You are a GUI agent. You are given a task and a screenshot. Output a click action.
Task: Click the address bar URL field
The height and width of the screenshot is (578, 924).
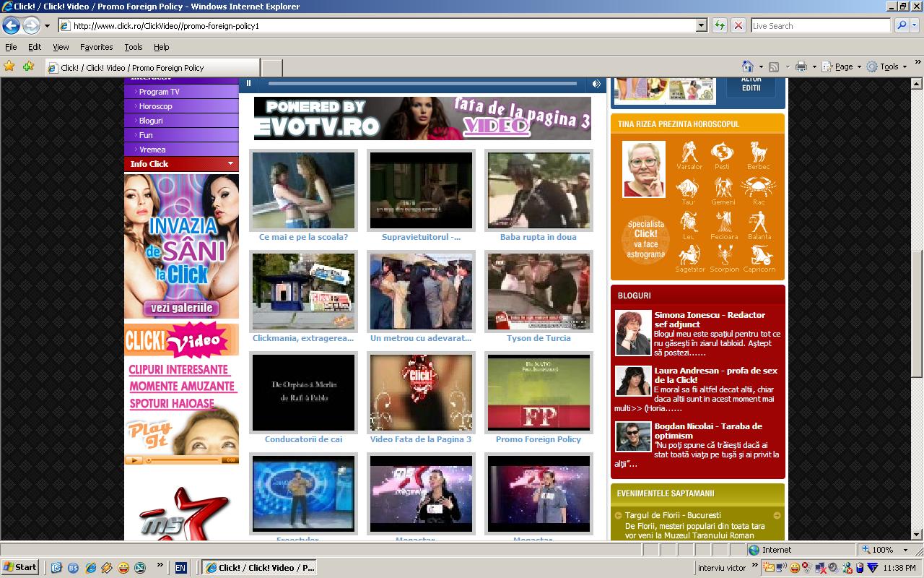[383, 25]
